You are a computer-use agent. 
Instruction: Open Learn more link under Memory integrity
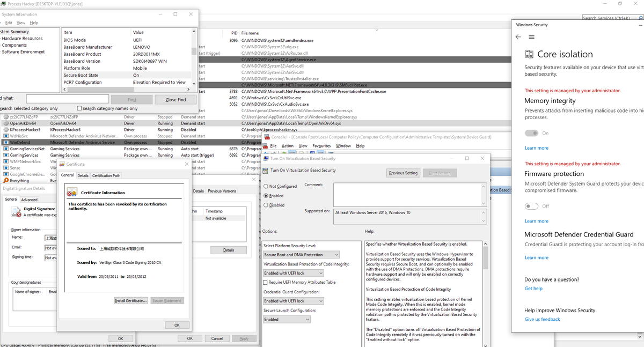[537, 148]
